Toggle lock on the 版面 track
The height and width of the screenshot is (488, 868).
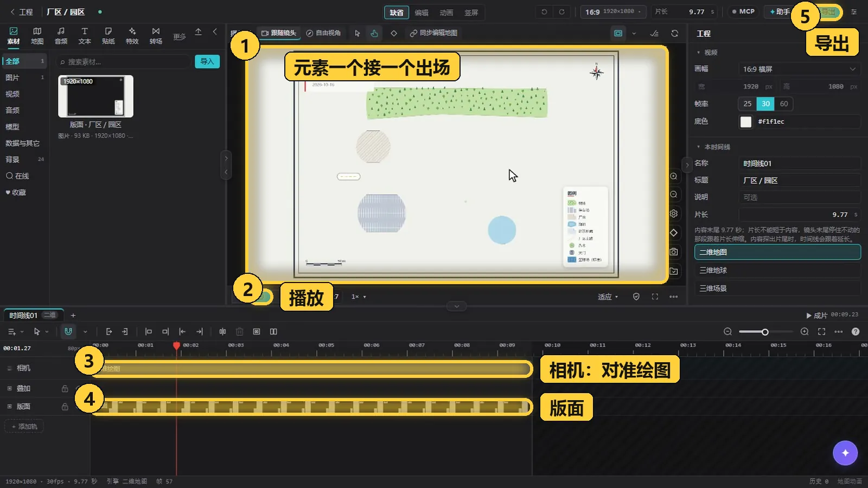click(x=65, y=407)
